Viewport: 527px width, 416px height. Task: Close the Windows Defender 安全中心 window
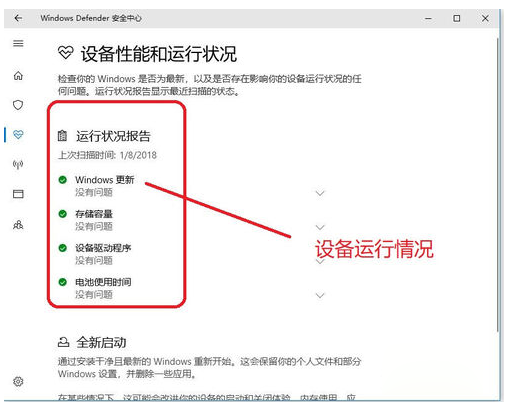[x=485, y=18]
